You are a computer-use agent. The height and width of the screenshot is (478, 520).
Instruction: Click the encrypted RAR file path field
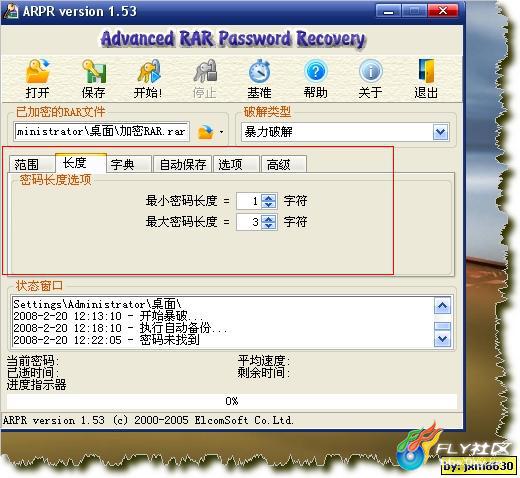point(102,132)
